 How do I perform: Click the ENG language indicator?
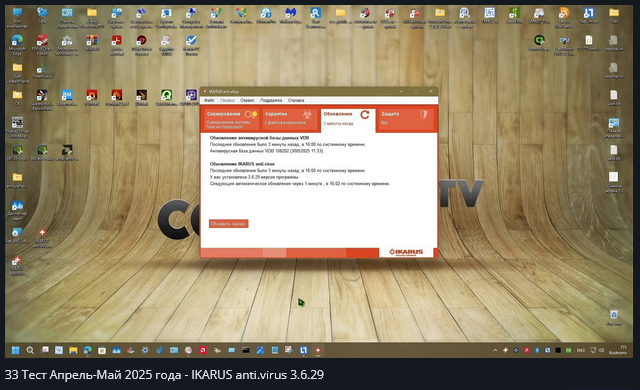pos(580,350)
